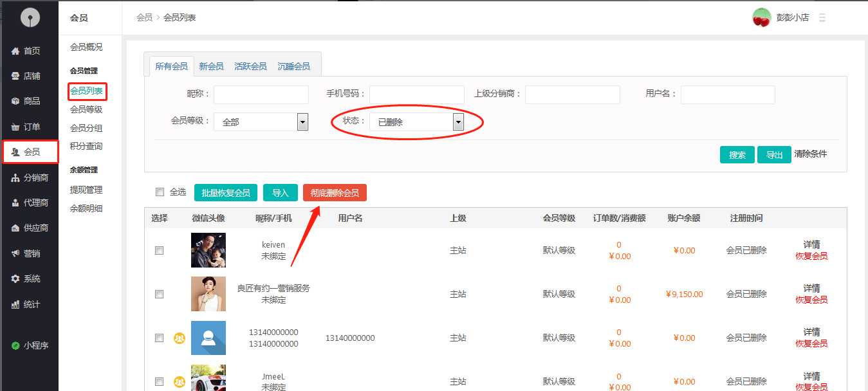
Task: Click the 商品 product cube icon
Action: [15, 101]
